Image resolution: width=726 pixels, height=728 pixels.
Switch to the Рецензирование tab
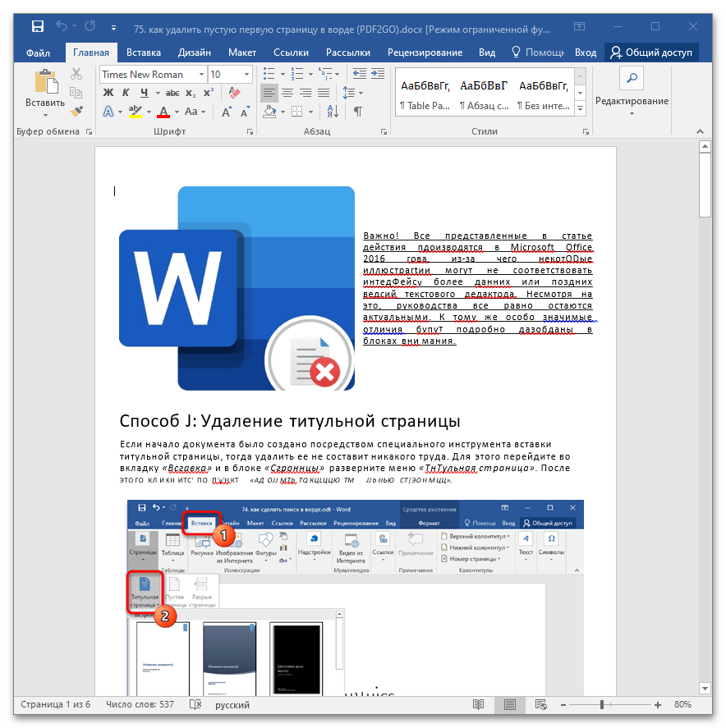click(427, 53)
